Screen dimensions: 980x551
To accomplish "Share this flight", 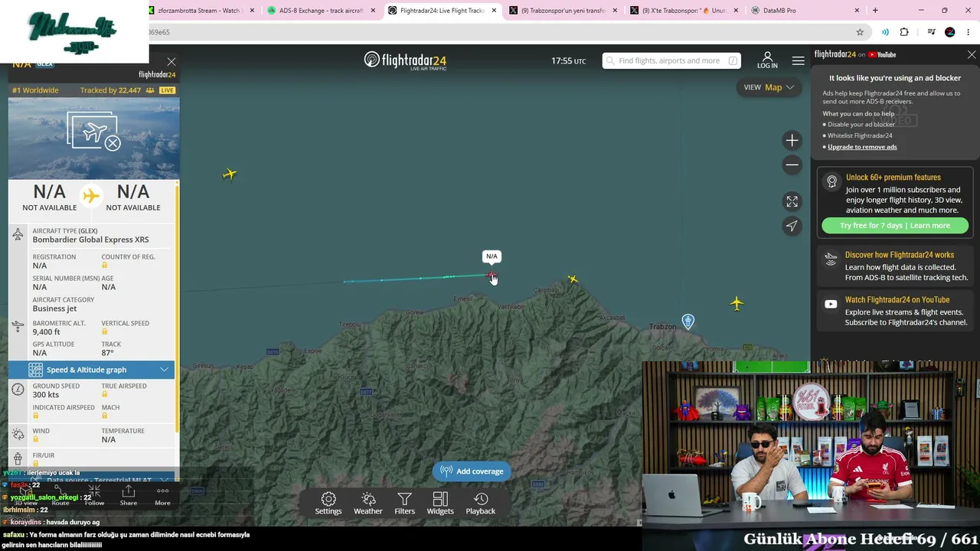I will pyautogui.click(x=129, y=495).
